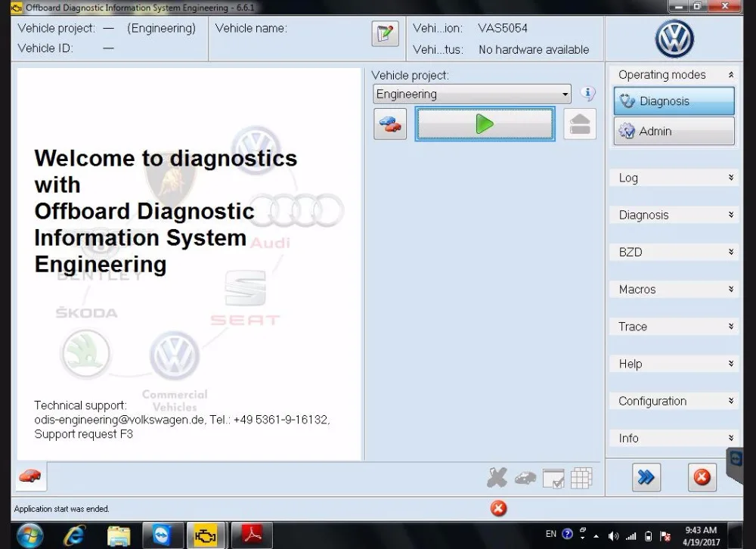Open Adobe Reader from taskbar
This screenshot has width=756, height=549.
tap(253, 535)
